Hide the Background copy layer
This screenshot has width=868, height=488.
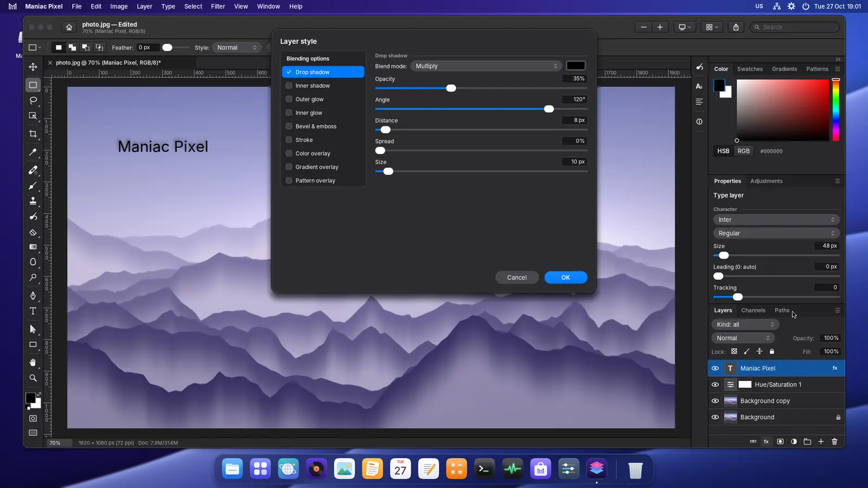click(x=715, y=401)
